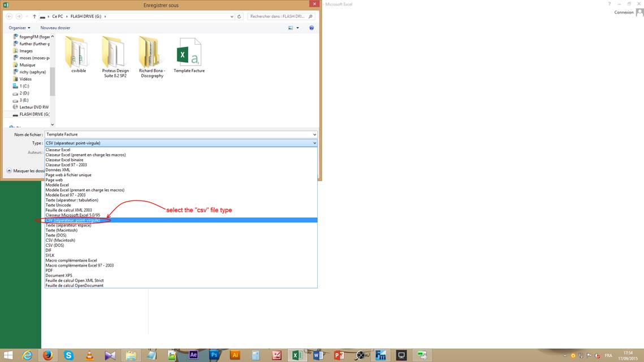Choose Texte Unicode file type
Image resolution: width=644 pixels, height=362 pixels.
tap(181, 205)
